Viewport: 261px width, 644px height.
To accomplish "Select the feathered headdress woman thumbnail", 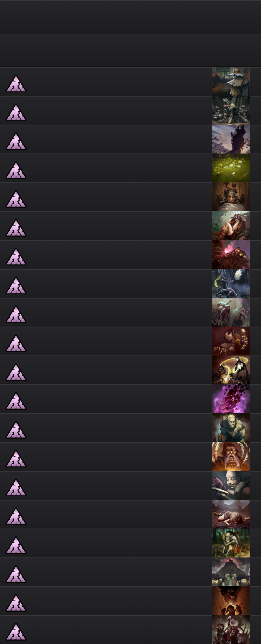I will click(231, 226).
